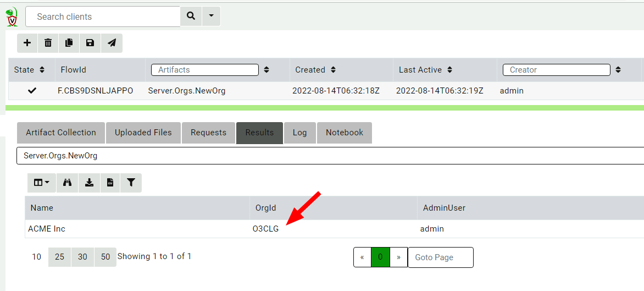
Task: Click the new collection plus icon
Action: tap(27, 43)
